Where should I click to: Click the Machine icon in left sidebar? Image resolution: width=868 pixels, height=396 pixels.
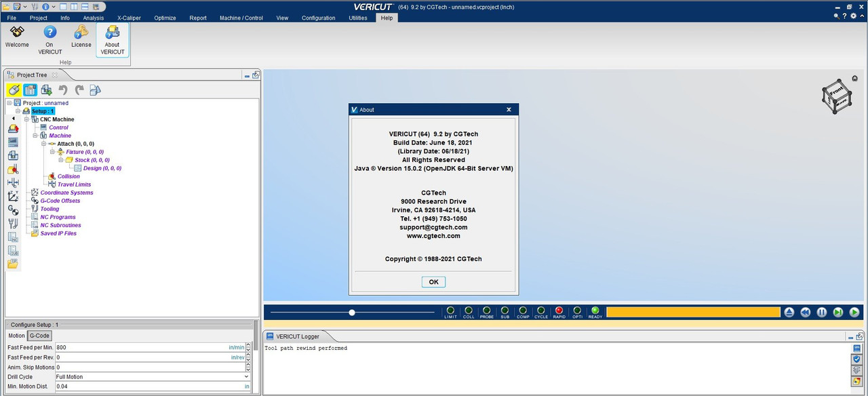pos(13,156)
